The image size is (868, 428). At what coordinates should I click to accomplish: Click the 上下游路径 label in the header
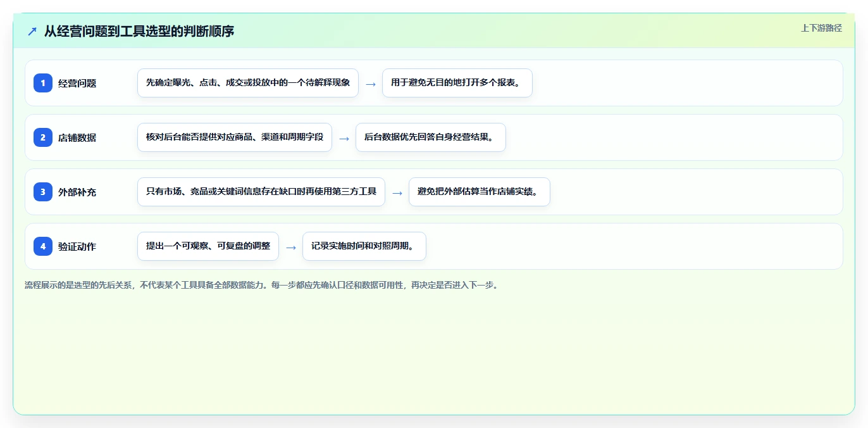(x=821, y=28)
